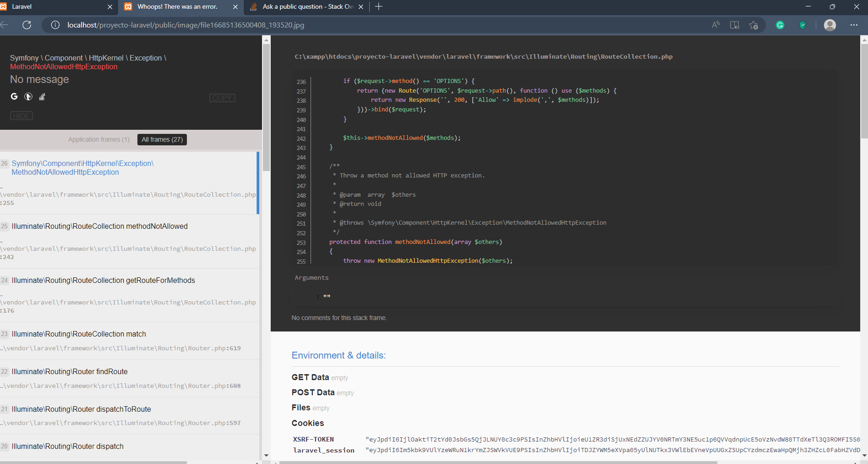Screen dimensions: 868x464
Task: Open the Grammarly extension icon
Action: click(x=780, y=25)
